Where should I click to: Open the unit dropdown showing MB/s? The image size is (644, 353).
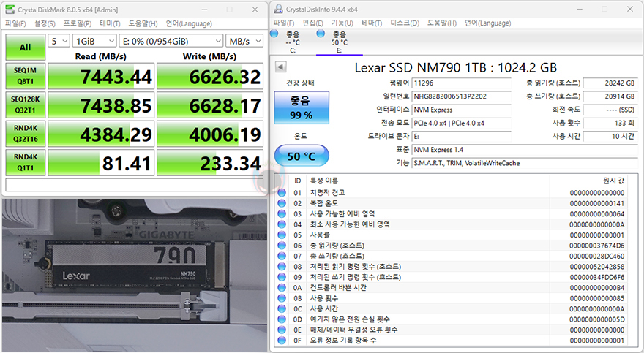pos(244,41)
